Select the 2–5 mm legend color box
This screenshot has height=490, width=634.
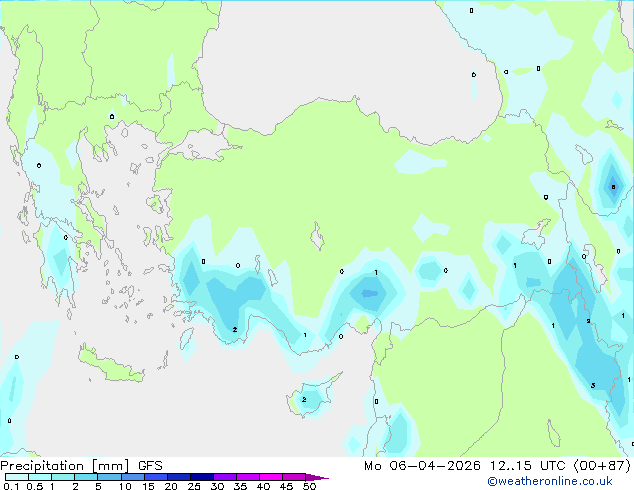pos(86,477)
